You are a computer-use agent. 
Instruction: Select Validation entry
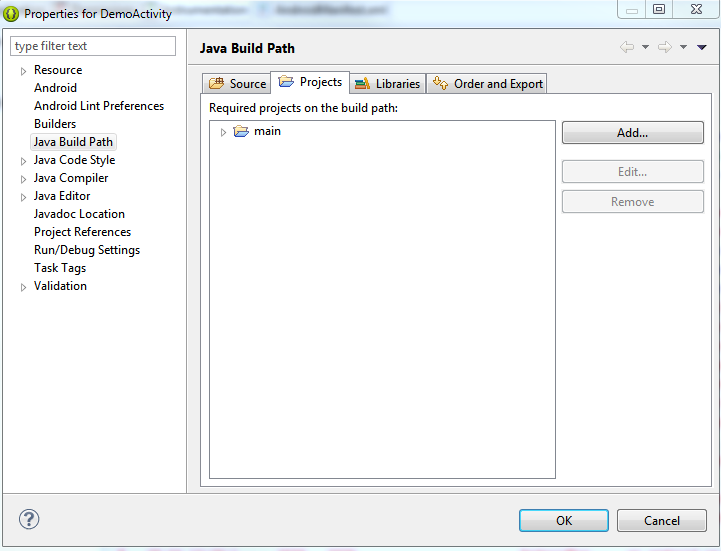click(60, 286)
